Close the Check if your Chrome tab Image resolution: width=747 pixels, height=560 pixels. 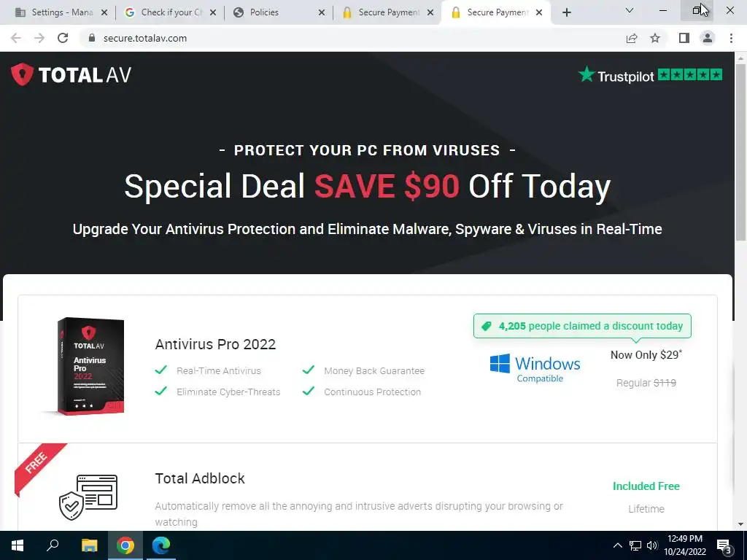pyautogui.click(x=213, y=12)
